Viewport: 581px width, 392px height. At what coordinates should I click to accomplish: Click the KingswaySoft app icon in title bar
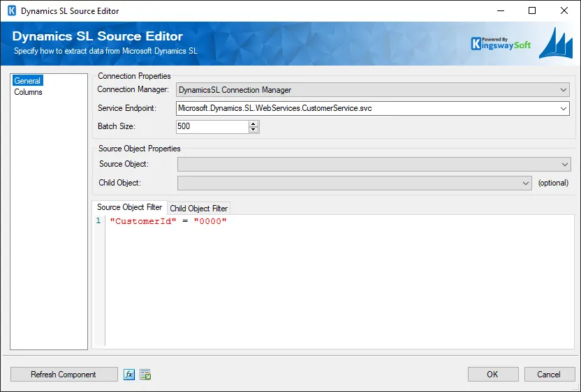pyautogui.click(x=12, y=10)
